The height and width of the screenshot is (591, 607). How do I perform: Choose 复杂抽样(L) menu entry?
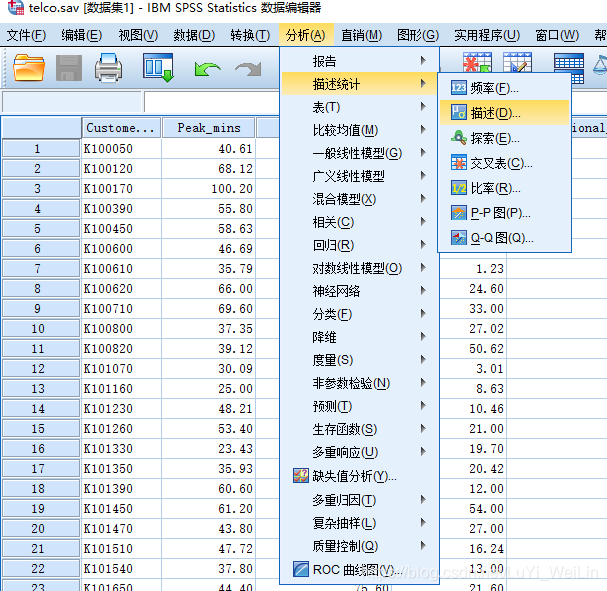[x=360, y=523]
